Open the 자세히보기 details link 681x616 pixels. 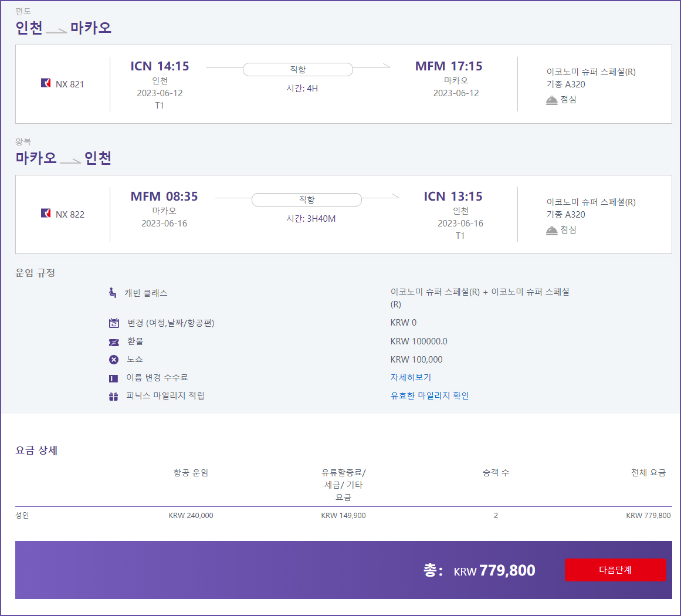tap(411, 377)
